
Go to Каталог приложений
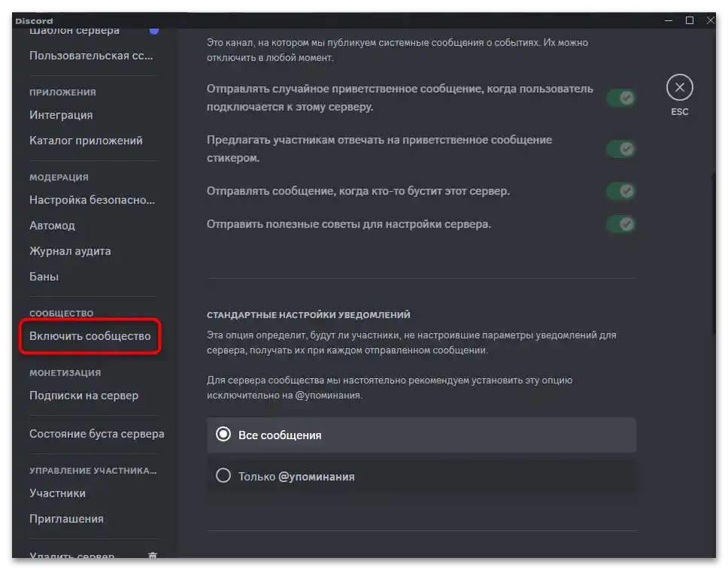click(x=86, y=141)
